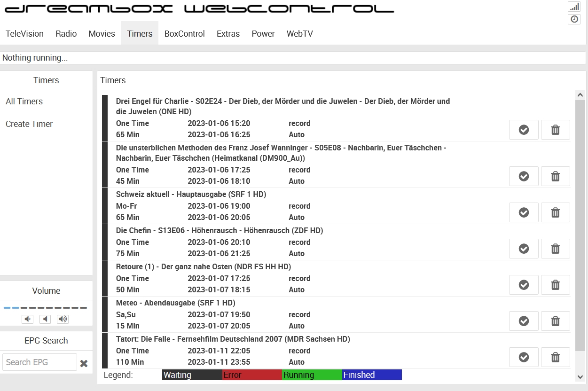Click trash icon for Tatort: Die Falle

(x=555, y=357)
